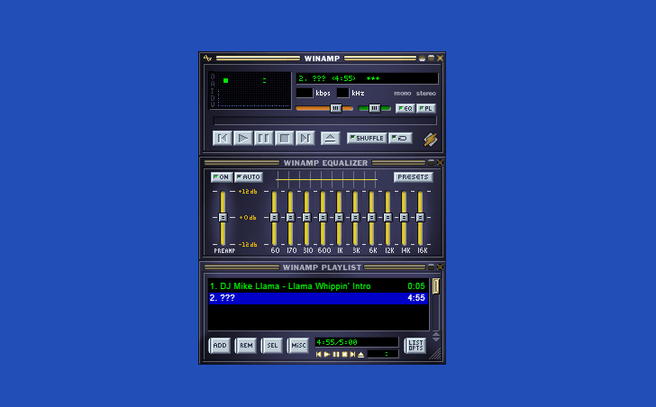Viewport: 656px width, 407px height.
Task: Shade the equalizer window via title bar button
Action: click(431, 162)
